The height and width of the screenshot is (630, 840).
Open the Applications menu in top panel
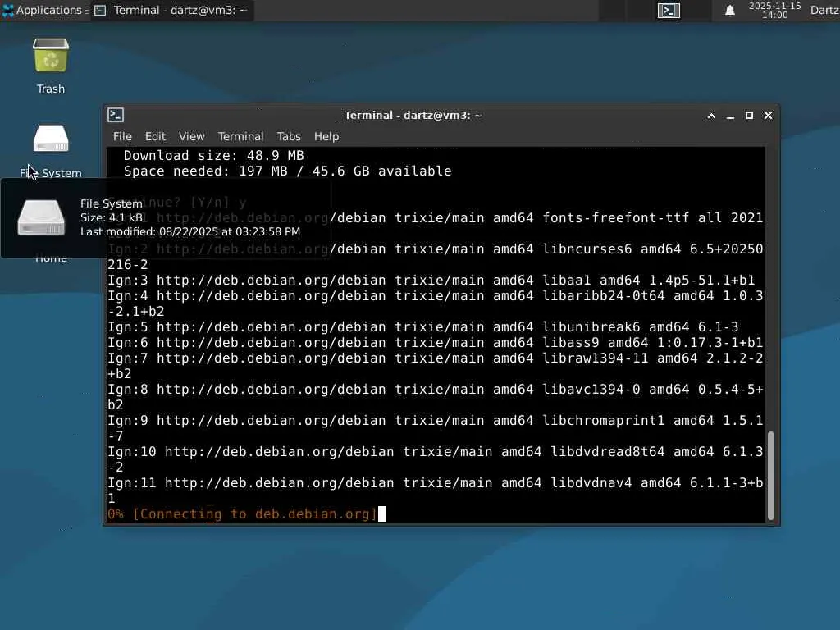tap(44, 10)
